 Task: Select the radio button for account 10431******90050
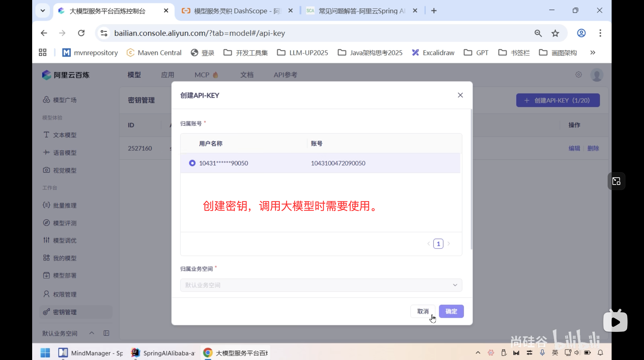192,163
